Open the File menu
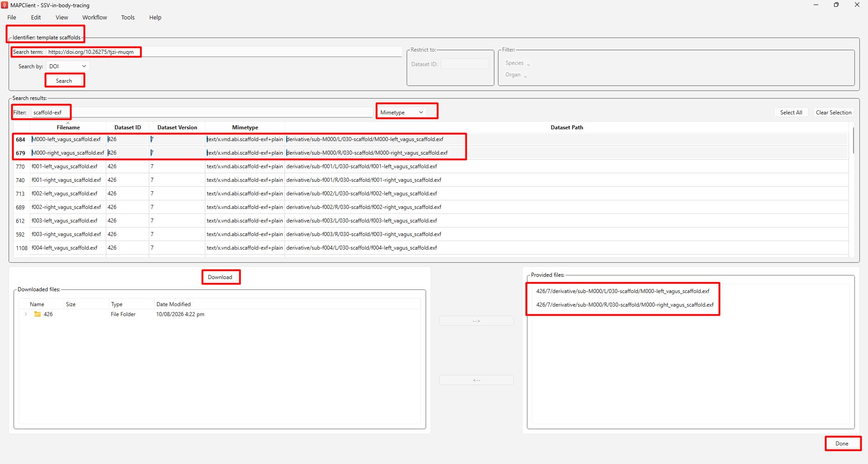The height and width of the screenshot is (464, 868). coord(12,17)
